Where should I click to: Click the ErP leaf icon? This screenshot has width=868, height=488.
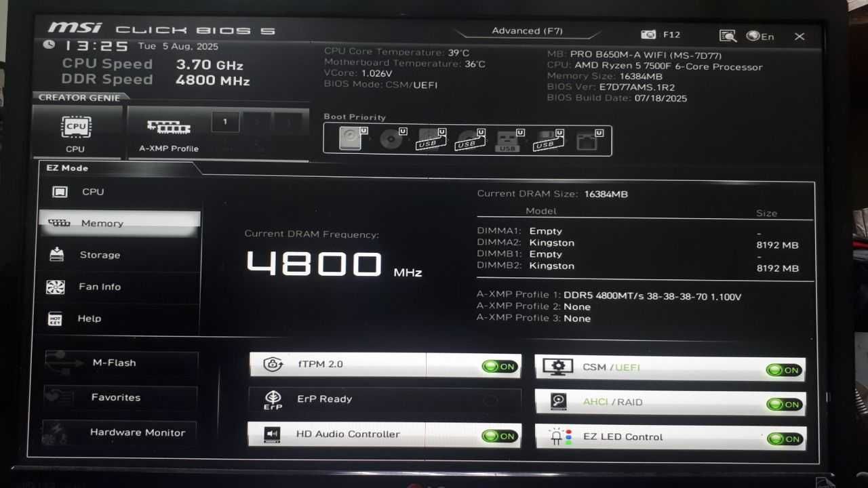(x=273, y=399)
